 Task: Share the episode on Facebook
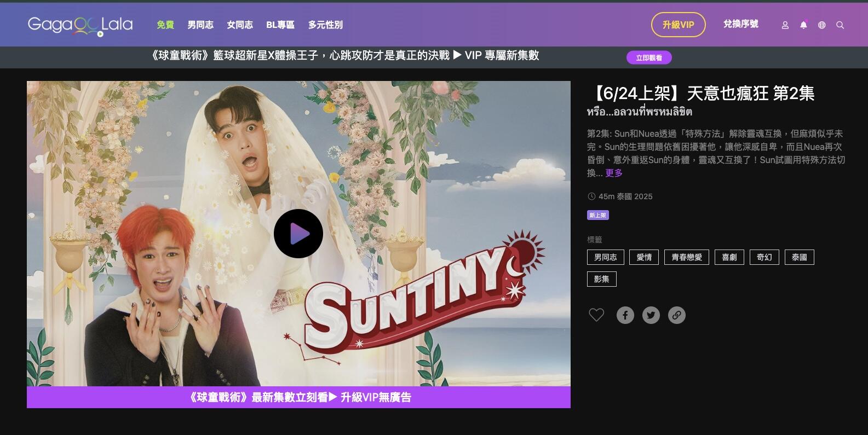(x=625, y=315)
